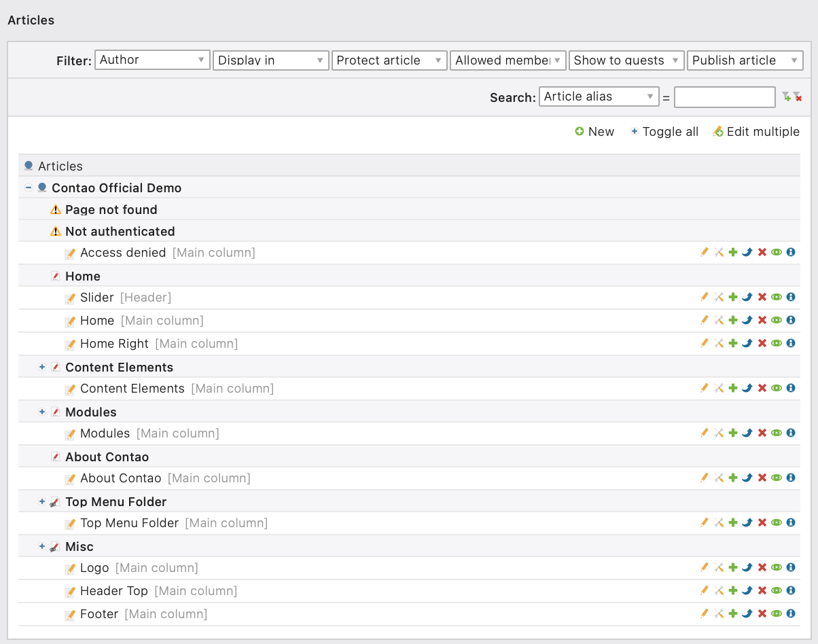Screen dimensions: 818x644
Task: Open article settings for Slider
Action: (x=719, y=298)
